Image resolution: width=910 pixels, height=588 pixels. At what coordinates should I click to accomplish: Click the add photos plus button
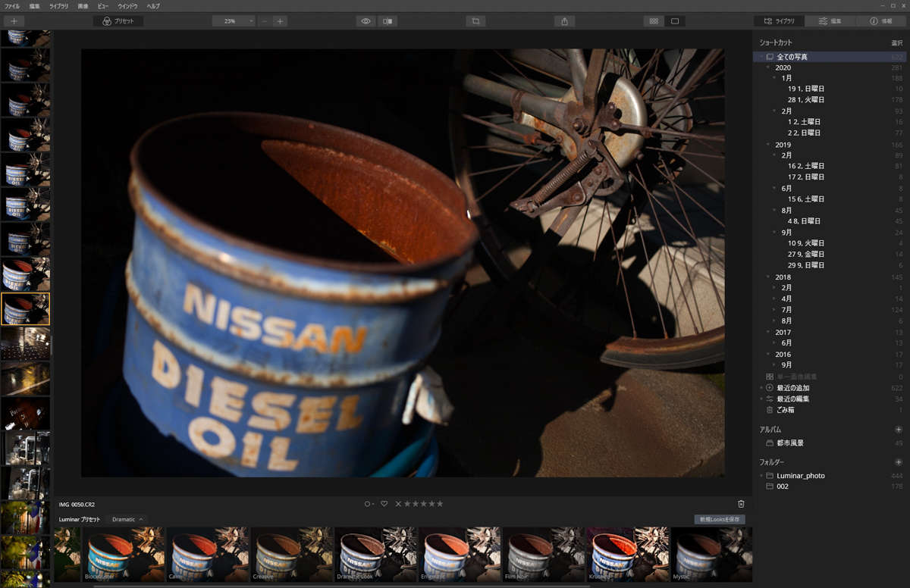click(x=14, y=21)
